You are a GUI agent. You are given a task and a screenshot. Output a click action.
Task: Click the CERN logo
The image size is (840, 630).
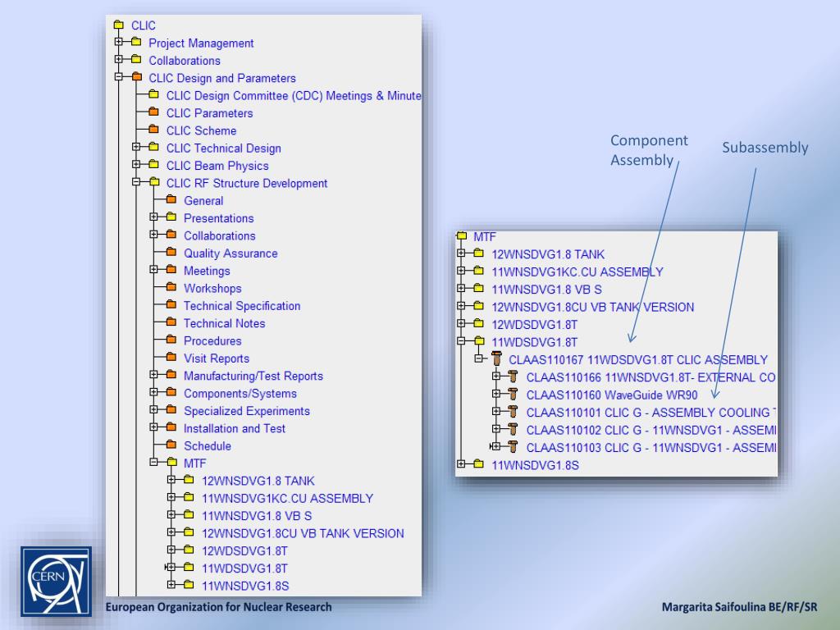(x=57, y=582)
